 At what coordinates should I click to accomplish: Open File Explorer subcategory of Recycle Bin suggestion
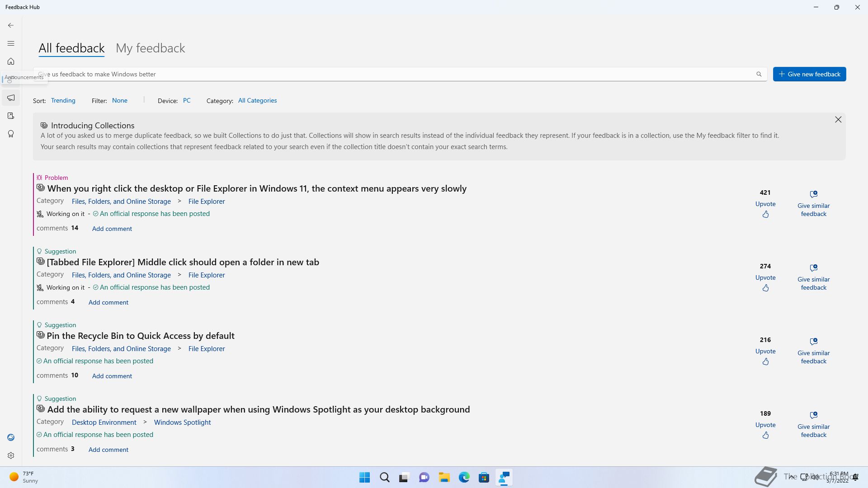(207, 349)
